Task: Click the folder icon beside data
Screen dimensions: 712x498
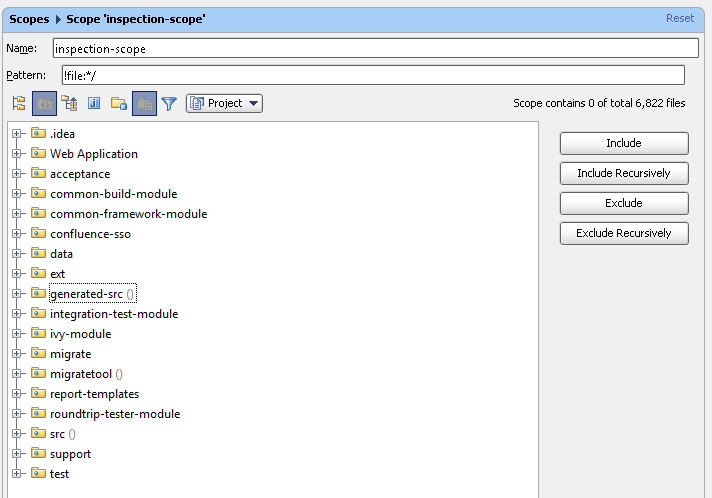Action: point(38,253)
